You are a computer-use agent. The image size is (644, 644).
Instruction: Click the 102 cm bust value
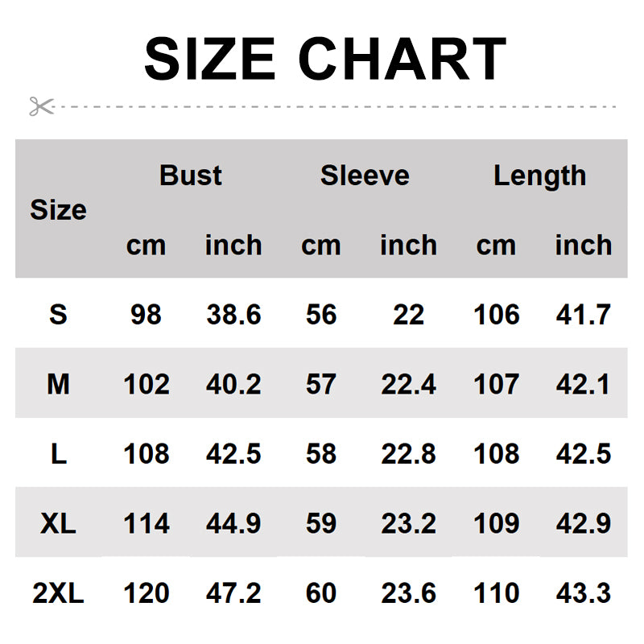point(146,385)
